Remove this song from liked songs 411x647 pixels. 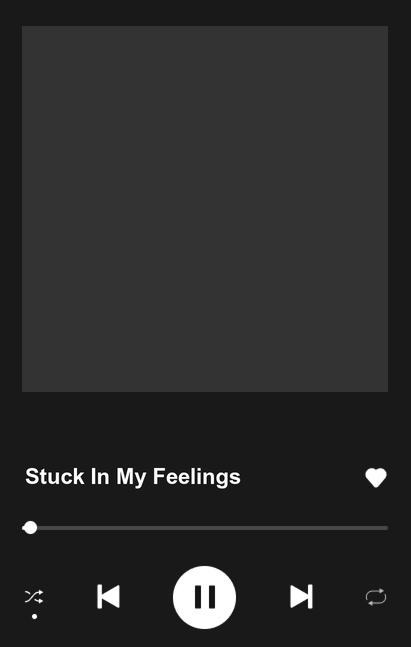click(376, 478)
